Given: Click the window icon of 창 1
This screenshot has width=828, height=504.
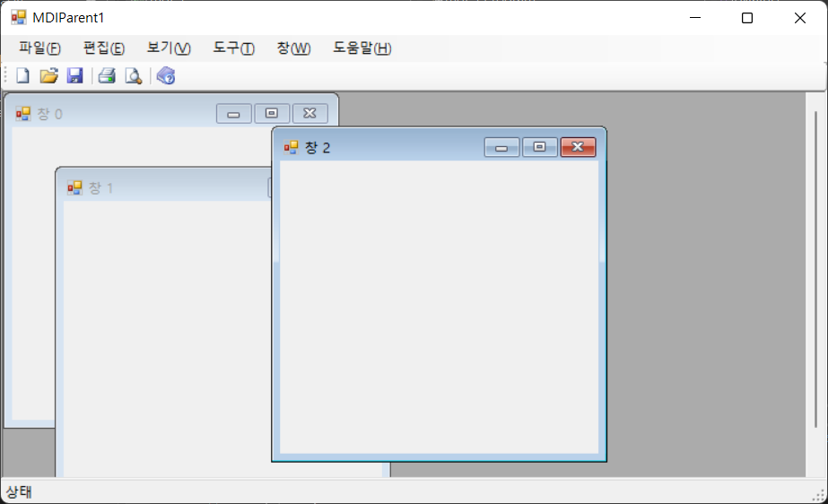Looking at the screenshot, I should pyautogui.click(x=74, y=187).
